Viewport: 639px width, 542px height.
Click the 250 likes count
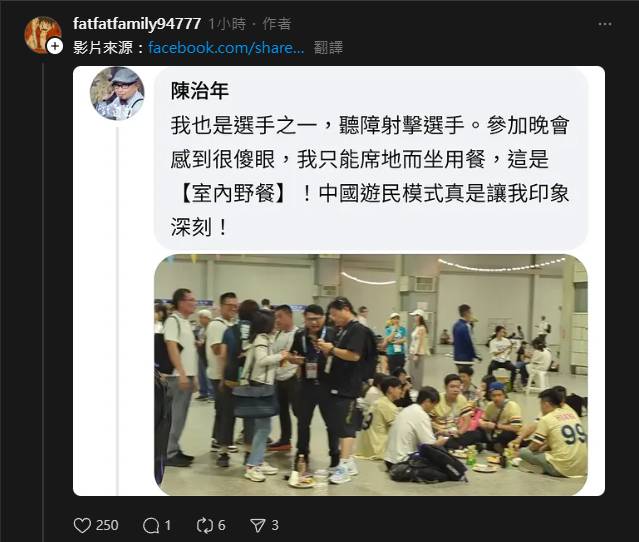tap(107, 525)
